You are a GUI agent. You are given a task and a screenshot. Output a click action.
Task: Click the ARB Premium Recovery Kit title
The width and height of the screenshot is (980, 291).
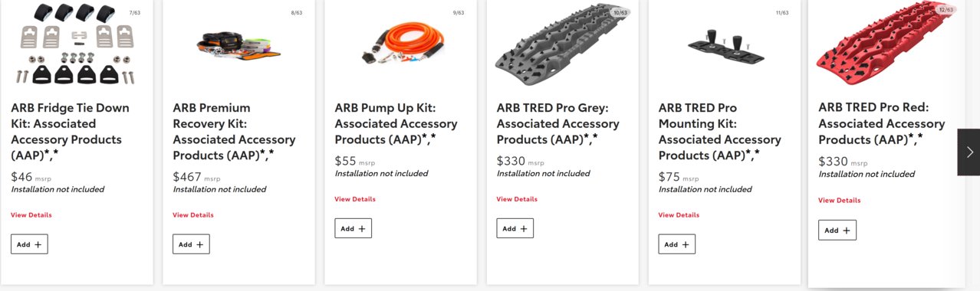223,132
